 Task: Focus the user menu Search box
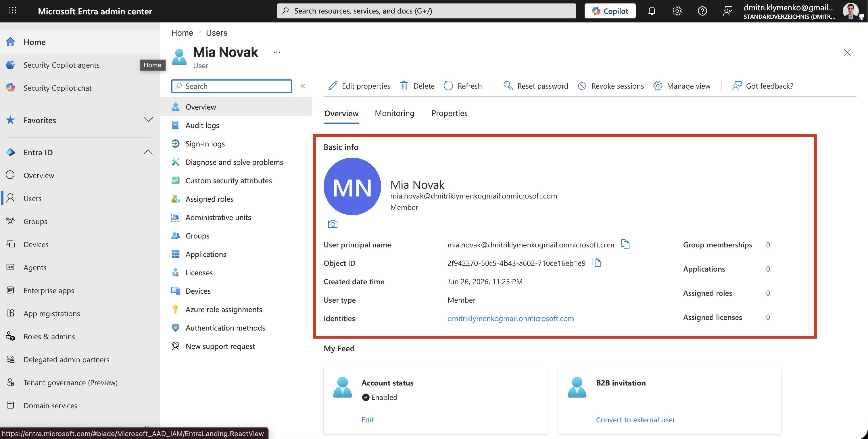231,86
